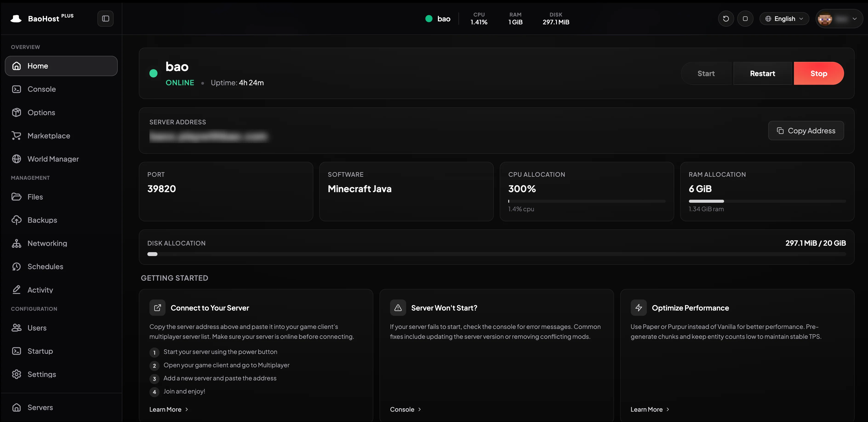868x422 pixels.
Task: Click the red Stop button
Action: pos(819,73)
